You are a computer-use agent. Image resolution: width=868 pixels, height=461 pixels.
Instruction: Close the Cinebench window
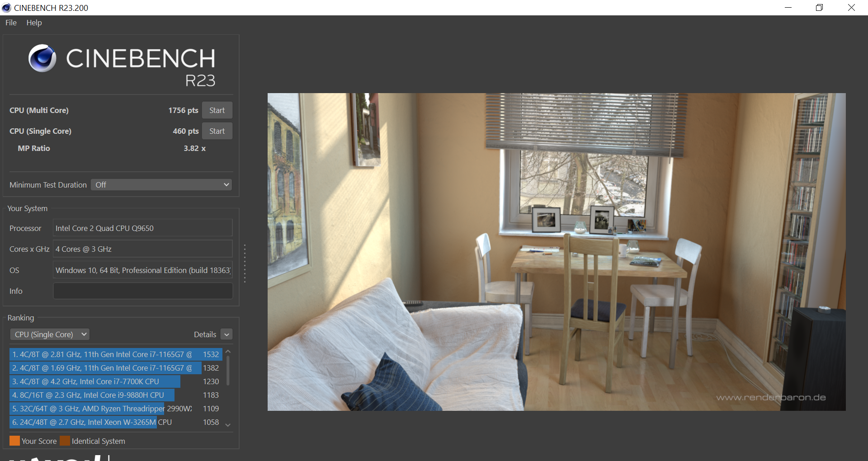coord(851,8)
